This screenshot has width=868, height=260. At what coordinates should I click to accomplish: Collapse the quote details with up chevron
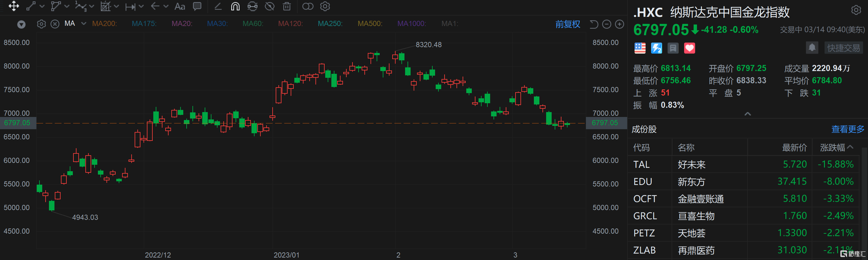[x=747, y=114]
